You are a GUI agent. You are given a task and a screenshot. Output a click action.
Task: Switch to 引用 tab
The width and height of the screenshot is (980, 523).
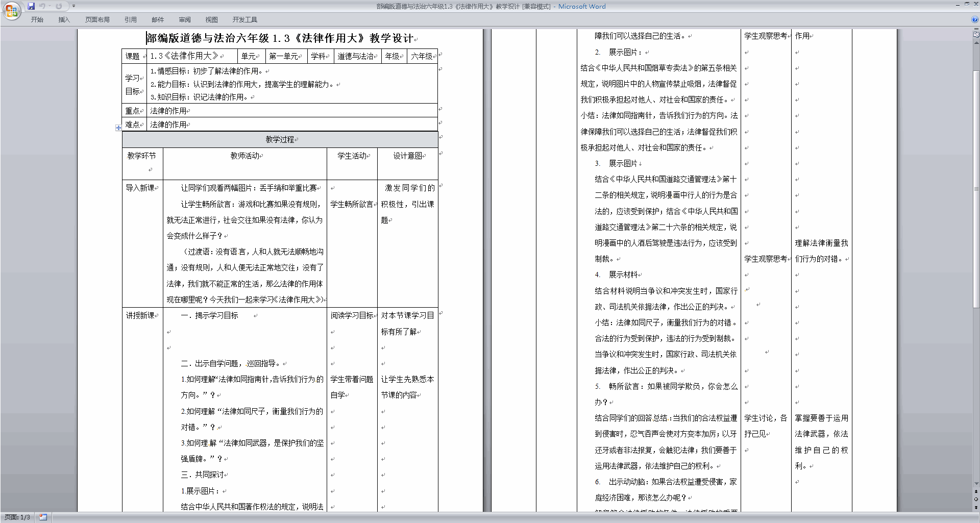tap(131, 20)
